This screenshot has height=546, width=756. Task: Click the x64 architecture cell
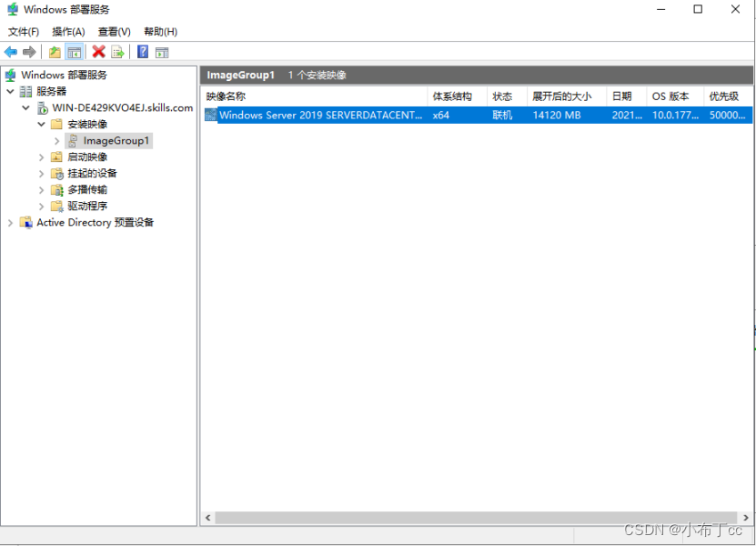coord(440,116)
